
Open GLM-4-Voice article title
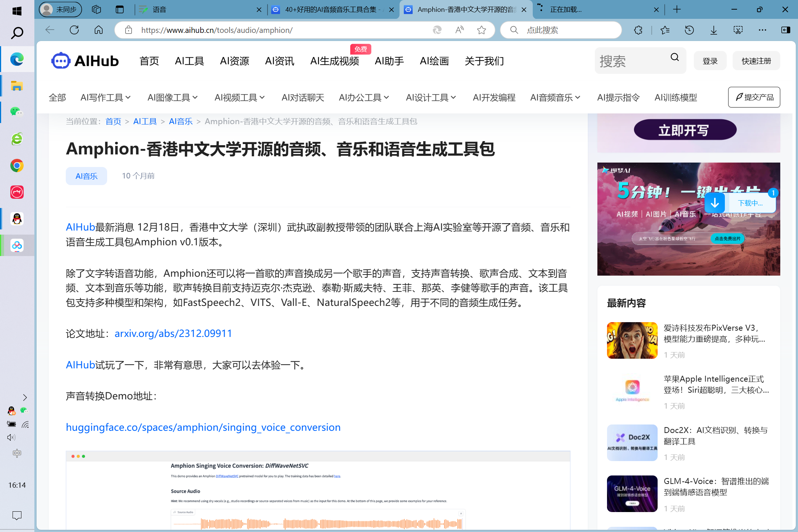pyautogui.click(x=716, y=487)
